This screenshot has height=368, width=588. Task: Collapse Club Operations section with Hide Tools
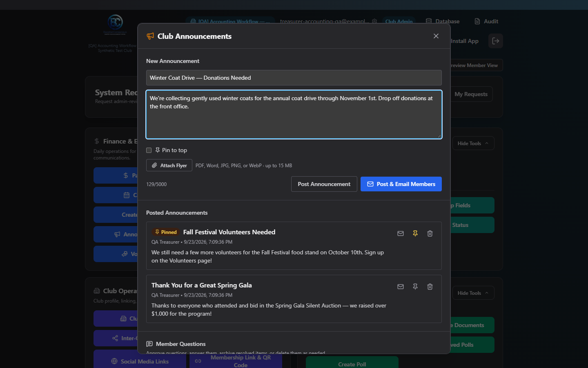pos(473,293)
